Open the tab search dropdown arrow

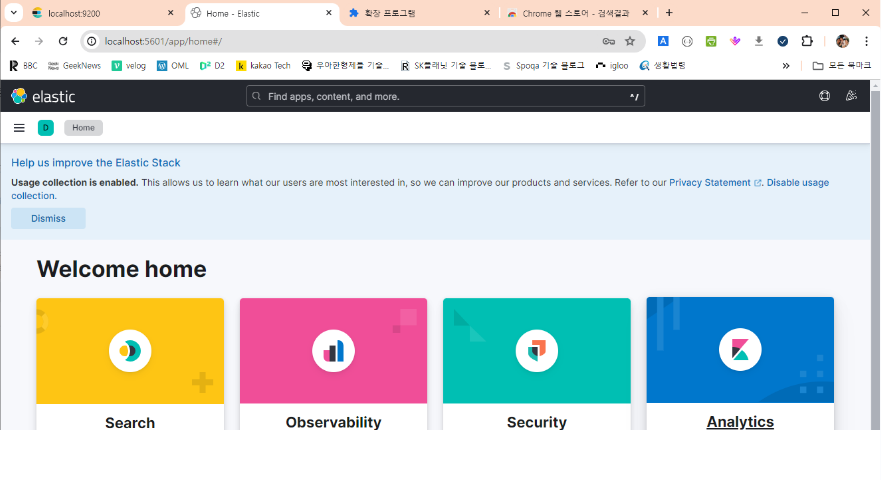13,12
